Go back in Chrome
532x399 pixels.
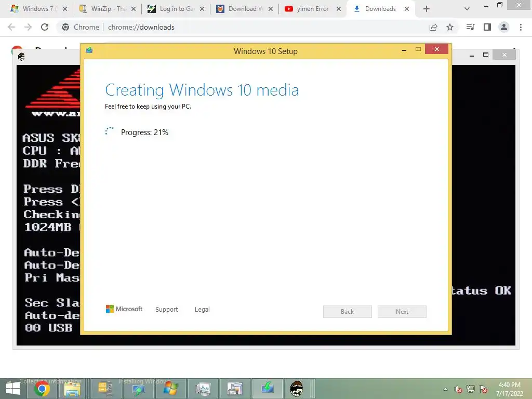pyautogui.click(x=11, y=27)
